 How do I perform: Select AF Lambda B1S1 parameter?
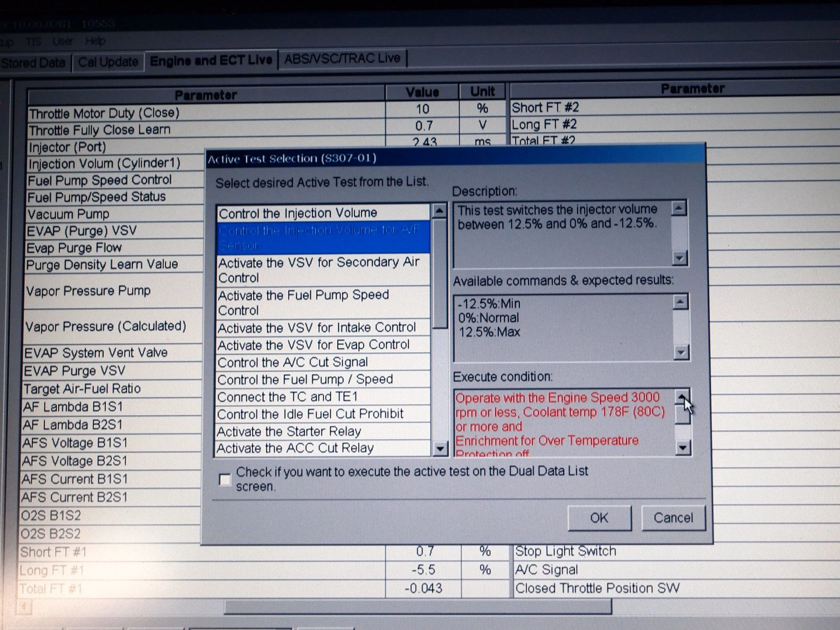tap(111, 407)
